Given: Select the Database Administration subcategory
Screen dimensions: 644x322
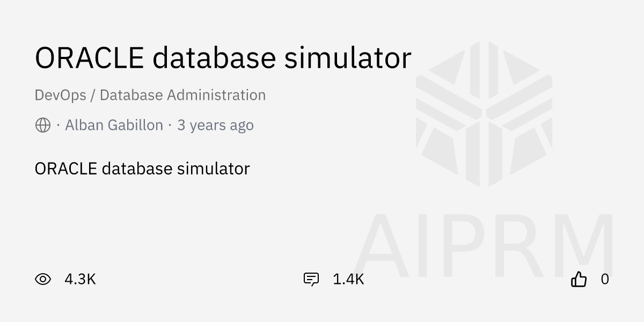Looking at the screenshot, I should tap(182, 96).
